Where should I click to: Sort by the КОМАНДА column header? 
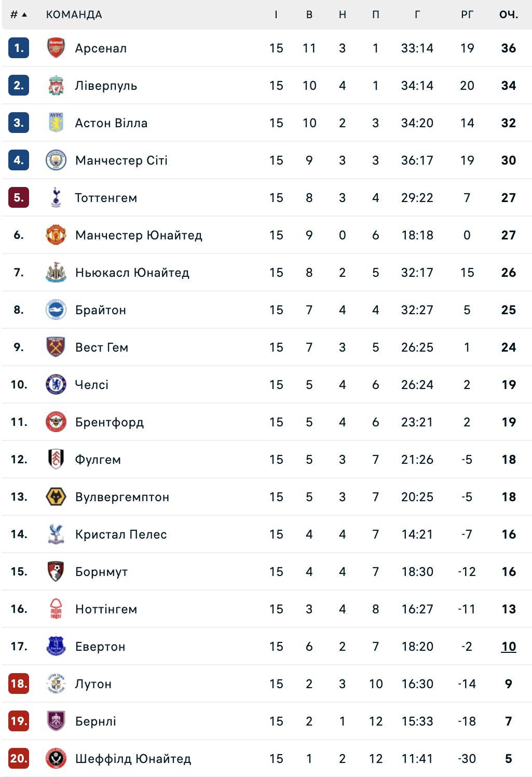(74, 15)
